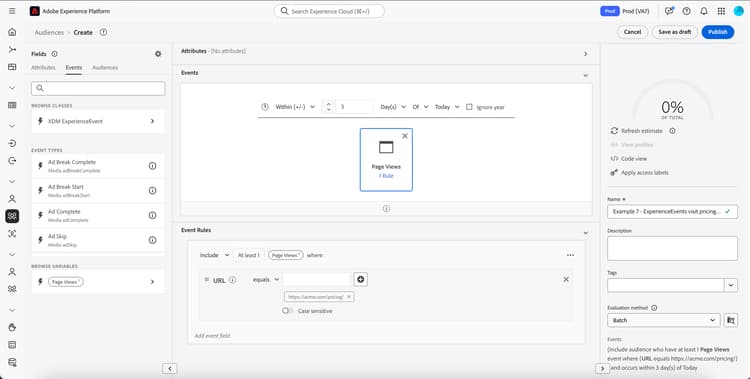
Task: Toggle the Case sensitive switch
Action: pos(287,311)
